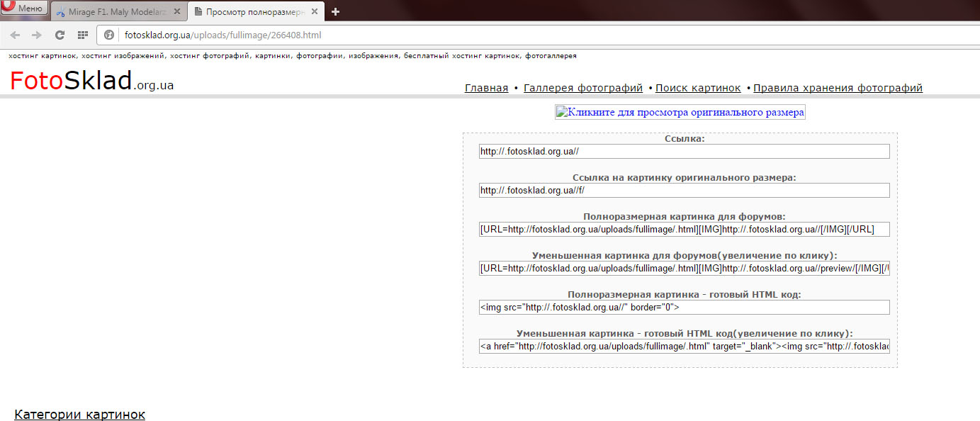Open the Opera Меню button
Viewport: 980px width, 421px height.
coord(24,9)
